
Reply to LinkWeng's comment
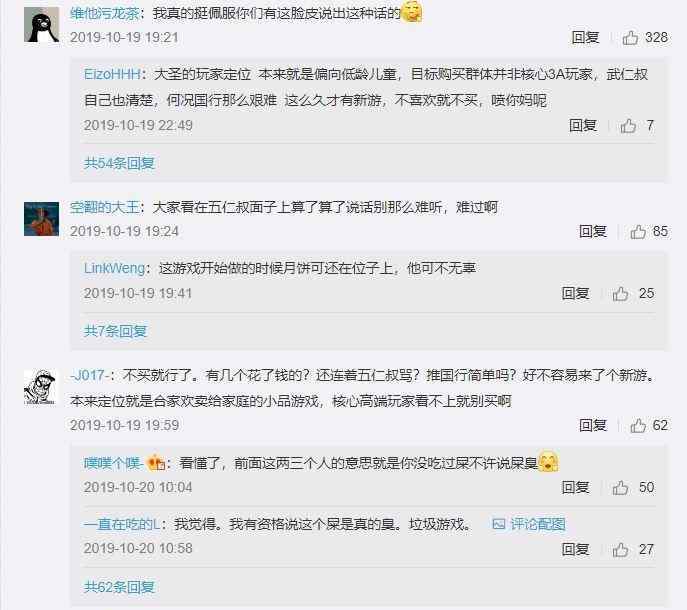(x=576, y=294)
